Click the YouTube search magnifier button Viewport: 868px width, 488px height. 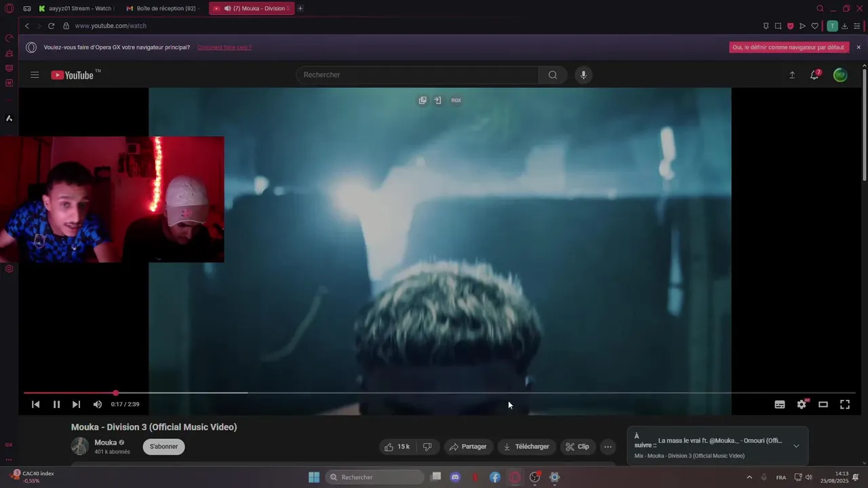tap(553, 75)
